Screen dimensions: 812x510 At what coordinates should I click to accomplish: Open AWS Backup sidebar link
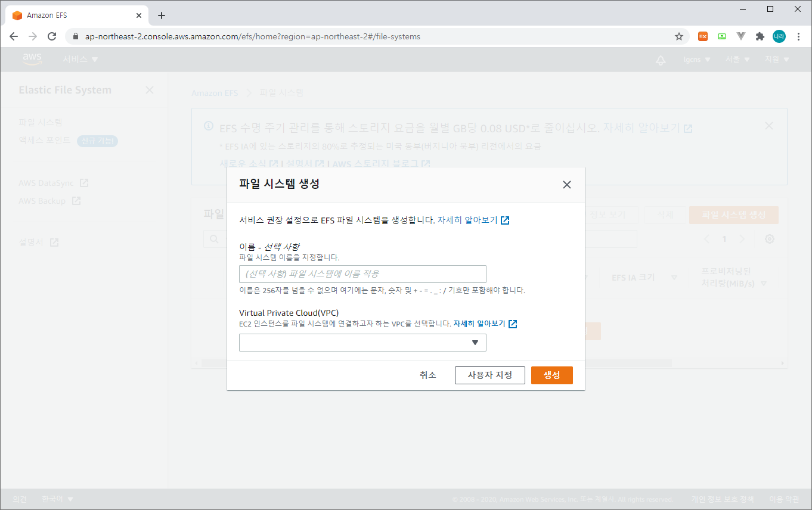coord(49,201)
